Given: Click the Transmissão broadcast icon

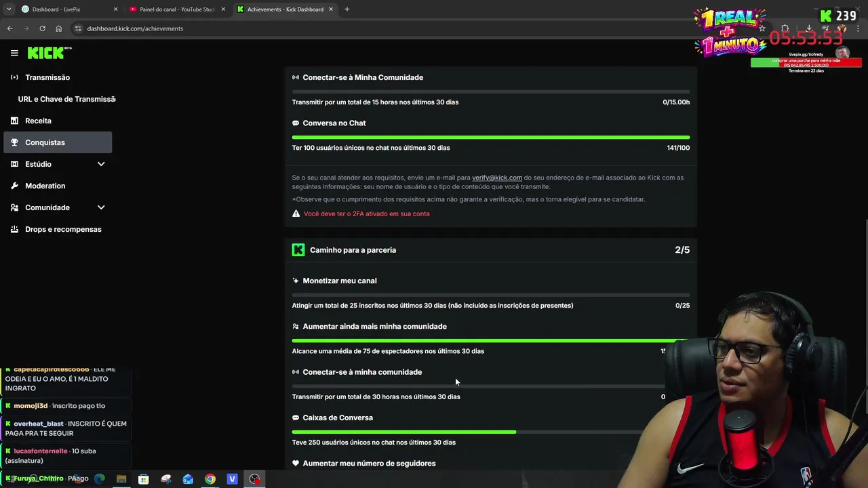Looking at the screenshot, I should pos(14,77).
